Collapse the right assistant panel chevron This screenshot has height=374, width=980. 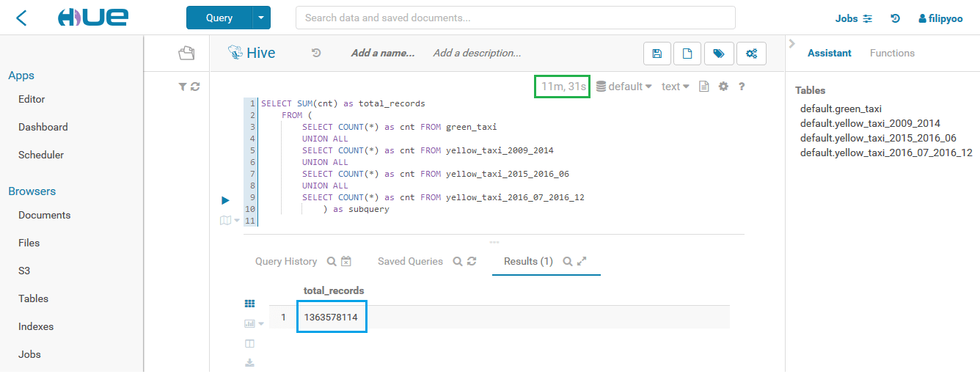point(791,43)
